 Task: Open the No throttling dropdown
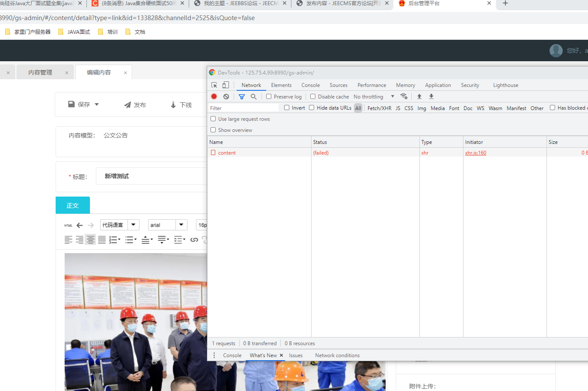(374, 97)
